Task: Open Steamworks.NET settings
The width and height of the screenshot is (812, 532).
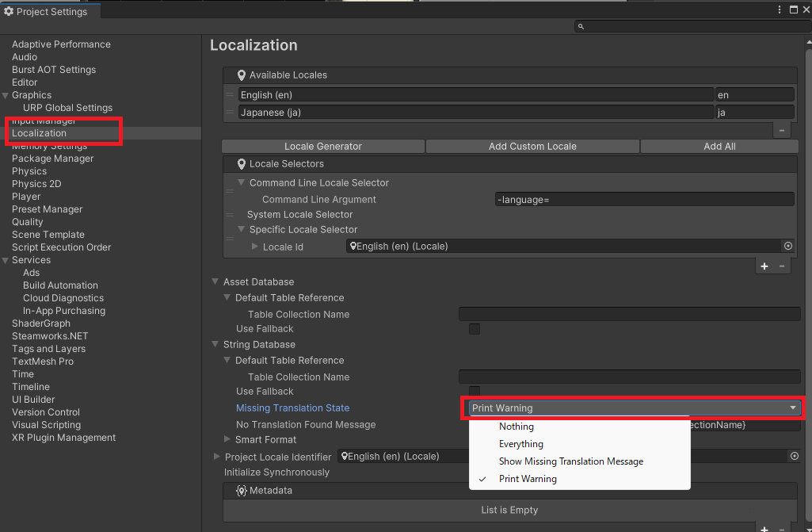Action: pos(50,336)
